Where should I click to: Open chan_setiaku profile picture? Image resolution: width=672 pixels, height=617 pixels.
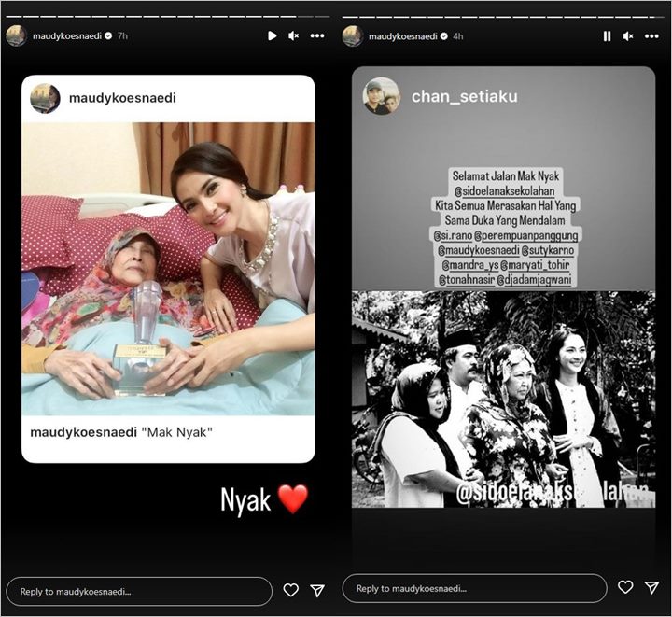[381, 96]
